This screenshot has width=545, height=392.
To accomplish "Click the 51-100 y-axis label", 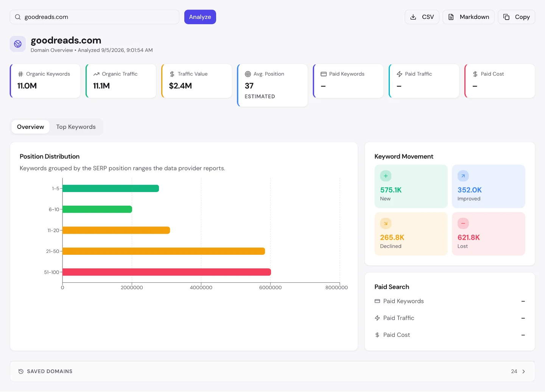I will [51, 272].
